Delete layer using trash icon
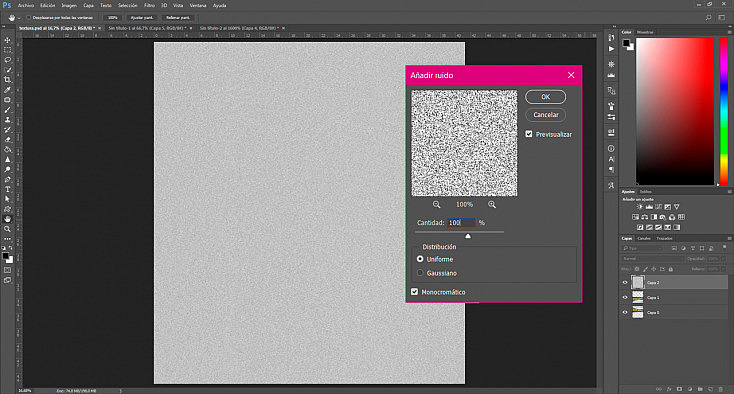Viewport: 734px width, 394px height. click(x=720, y=389)
